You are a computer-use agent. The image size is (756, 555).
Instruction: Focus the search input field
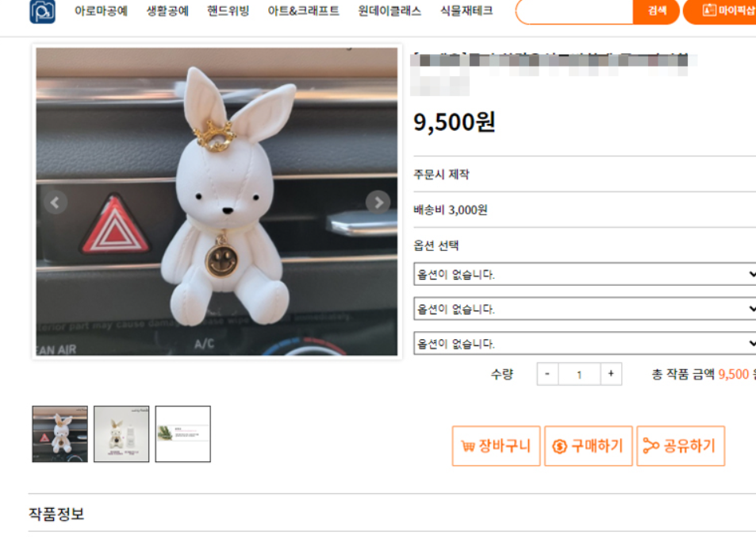point(574,11)
